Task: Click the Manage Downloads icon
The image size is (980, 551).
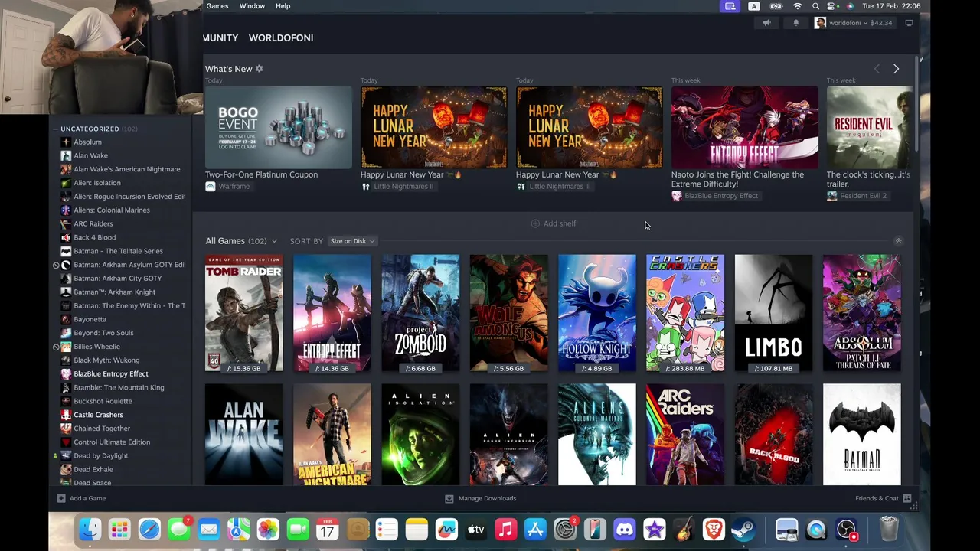Action: point(449,498)
